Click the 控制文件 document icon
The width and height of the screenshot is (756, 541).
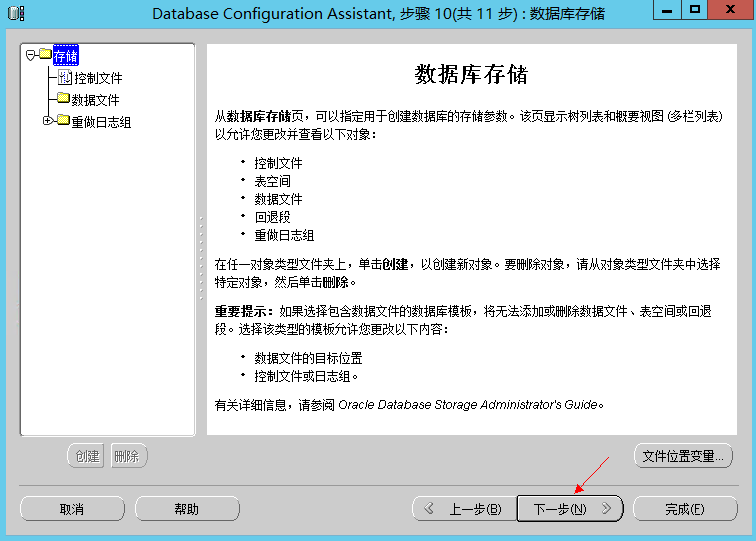tap(65, 77)
